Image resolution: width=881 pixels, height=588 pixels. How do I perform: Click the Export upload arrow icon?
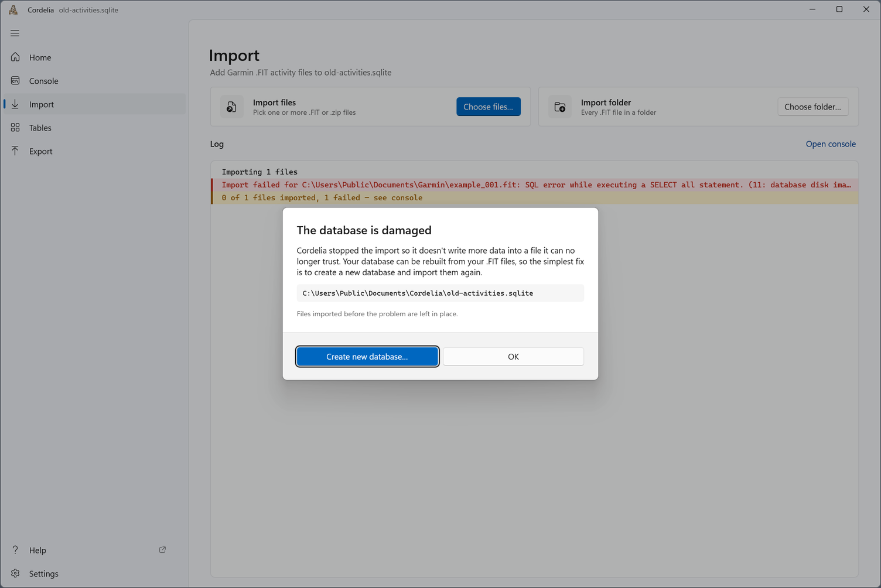pyautogui.click(x=15, y=151)
